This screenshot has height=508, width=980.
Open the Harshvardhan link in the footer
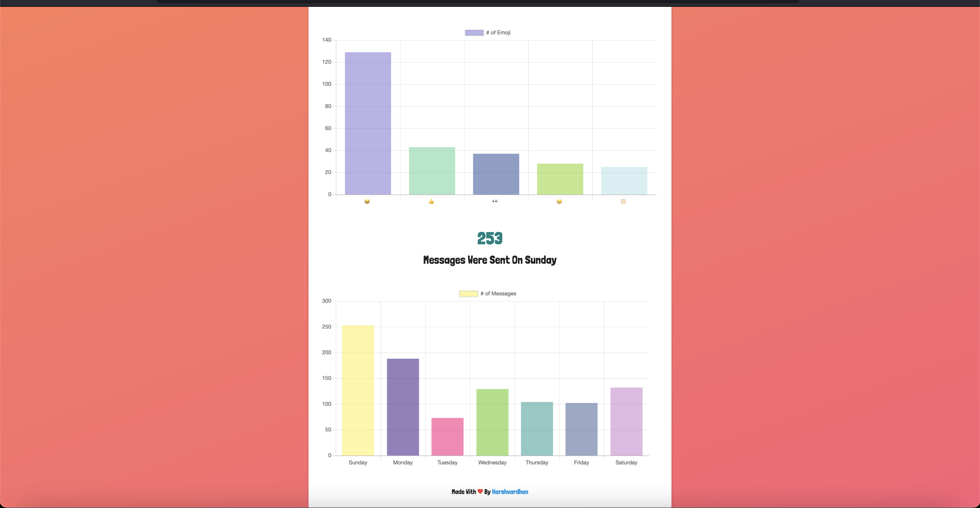510,491
